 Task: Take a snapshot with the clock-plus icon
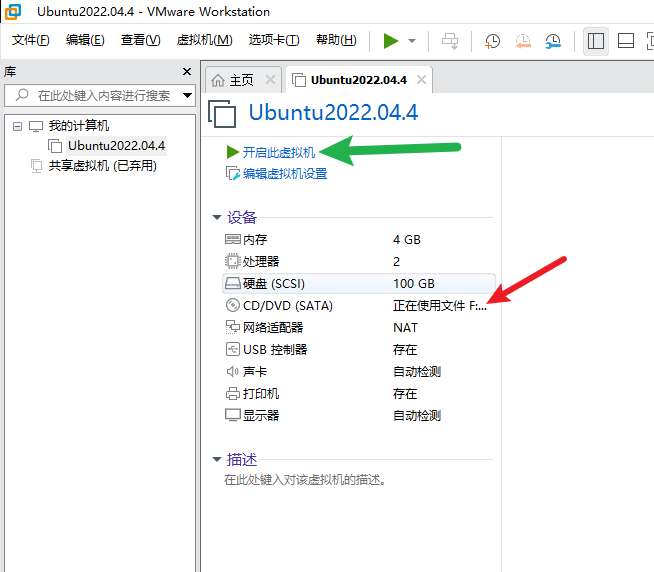(x=493, y=41)
